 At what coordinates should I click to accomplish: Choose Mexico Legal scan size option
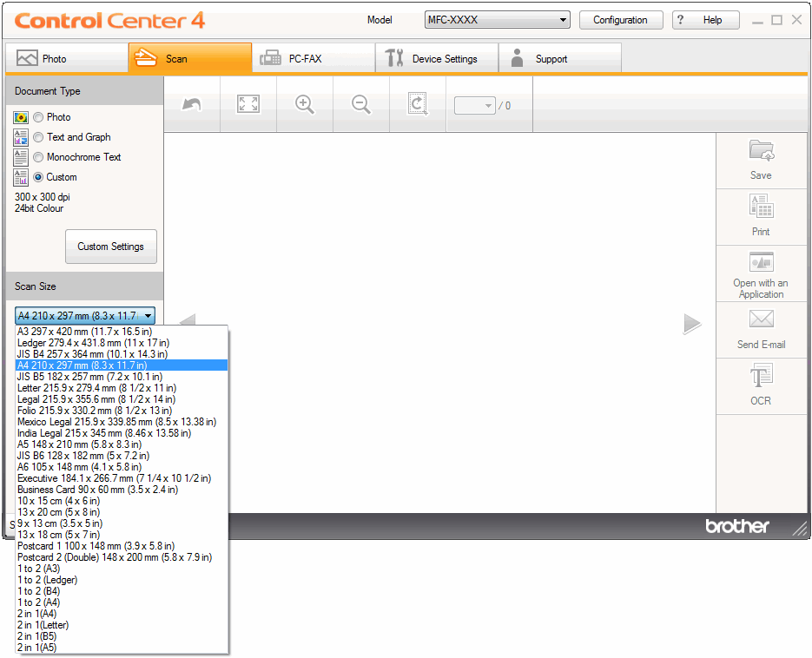click(122, 422)
